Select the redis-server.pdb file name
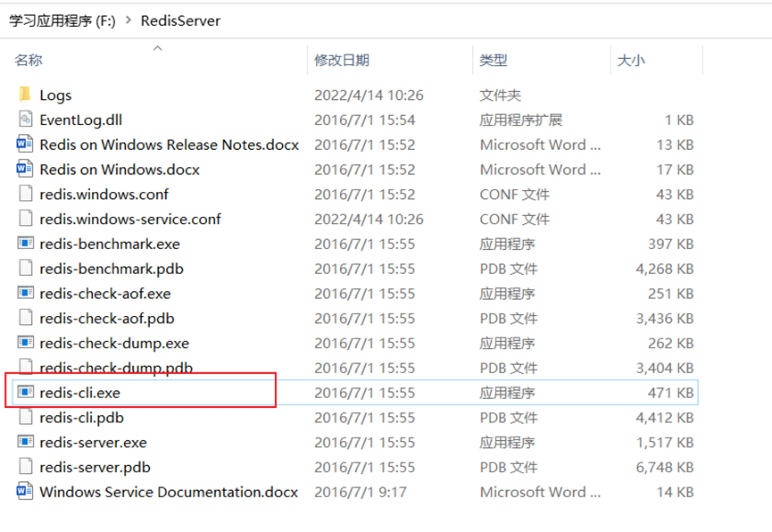The image size is (772, 532). (x=95, y=467)
